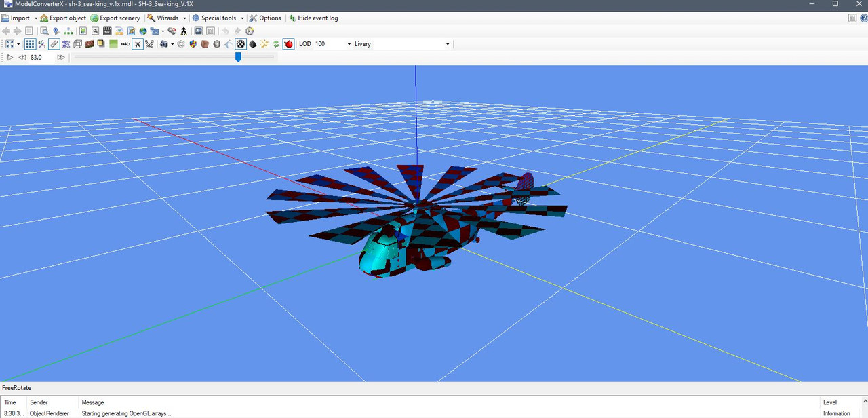Viewport: 868px width, 418px height.
Task: Click the brick wall texture icon
Action: [90, 44]
